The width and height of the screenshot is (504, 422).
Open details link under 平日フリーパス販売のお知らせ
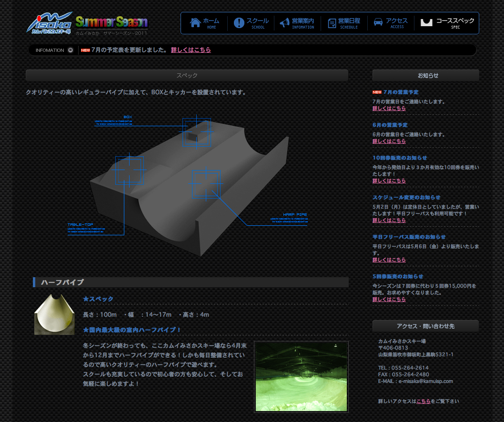coord(389,260)
